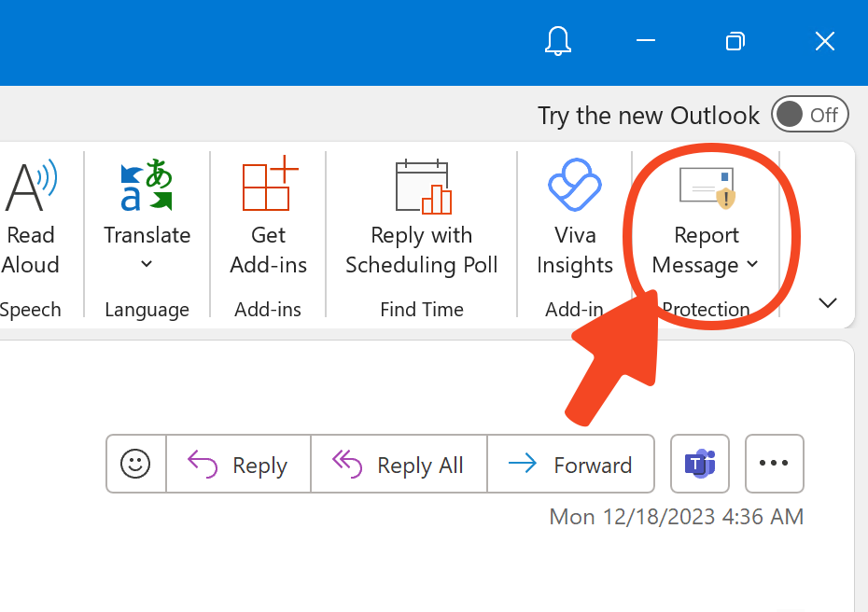Open more message actions via ellipsis
This screenshot has width=868, height=612.
(x=774, y=464)
